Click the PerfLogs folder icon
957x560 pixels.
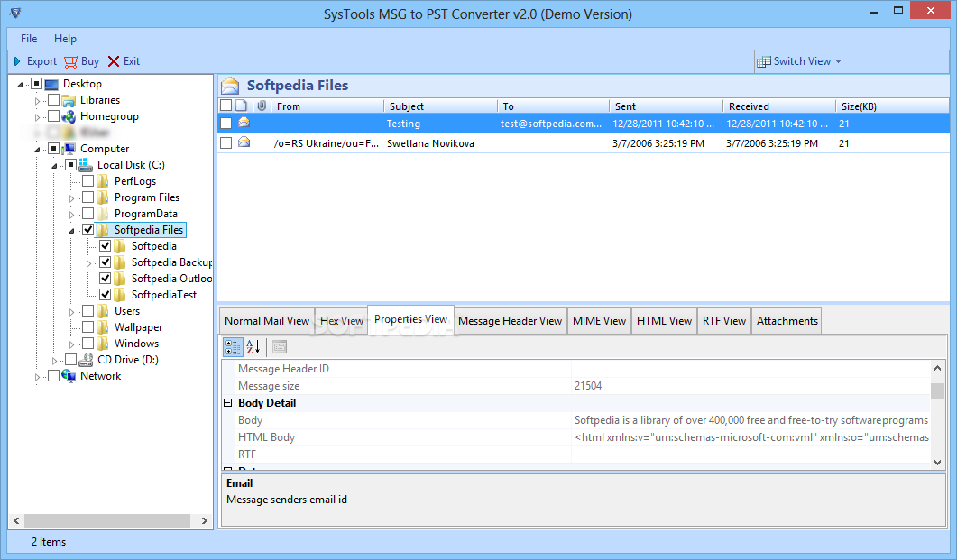(103, 181)
